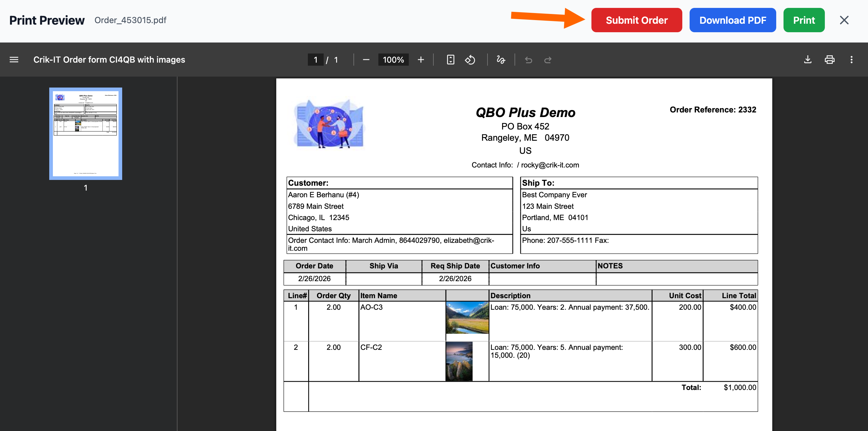This screenshot has height=431, width=868.
Task: Select the page 1 thumbnail
Action: [x=86, y=134]
